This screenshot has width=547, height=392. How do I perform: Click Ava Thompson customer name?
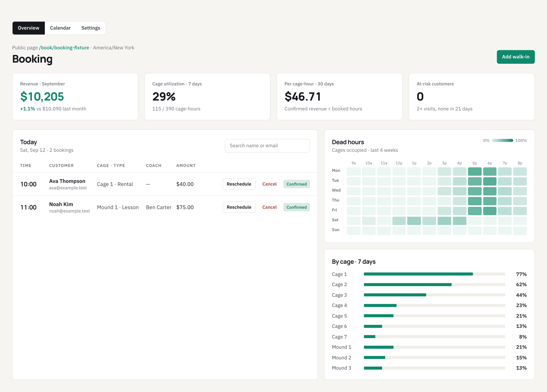[x=67, y=181]
